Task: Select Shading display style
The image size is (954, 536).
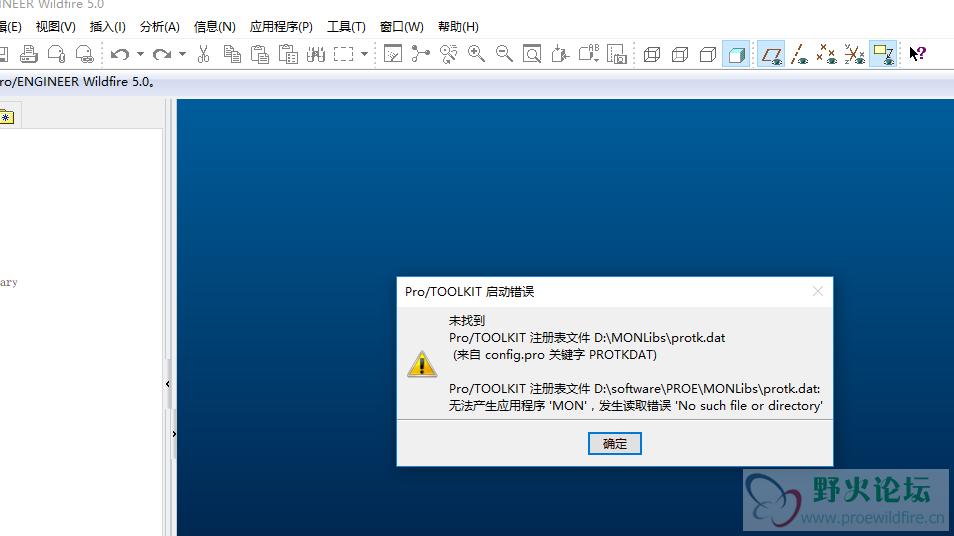Action: coord(736,54)
